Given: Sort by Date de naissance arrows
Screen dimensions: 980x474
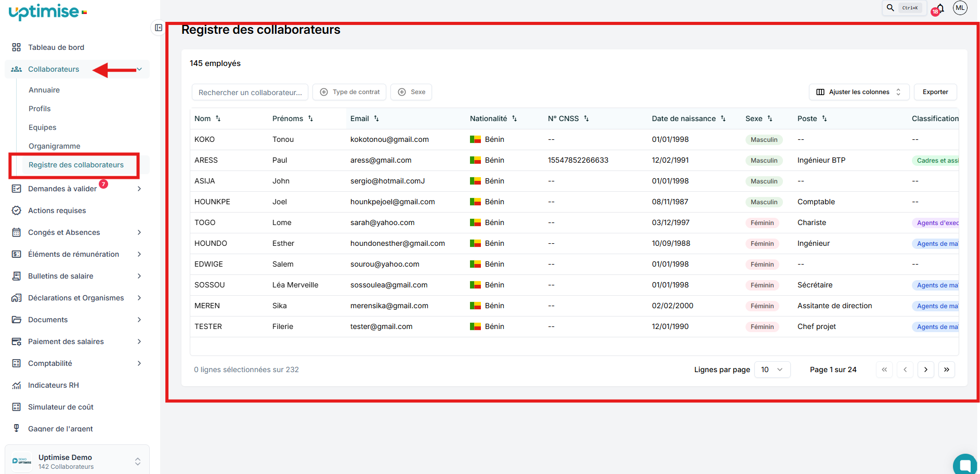Looking at the screenshot, I should point(723,118).
